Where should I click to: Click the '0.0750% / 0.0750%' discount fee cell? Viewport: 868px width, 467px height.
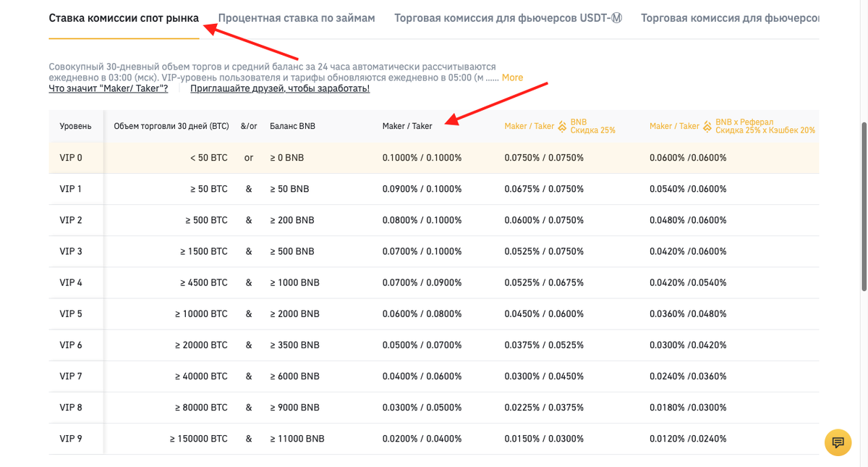click(x=544, y=158)
